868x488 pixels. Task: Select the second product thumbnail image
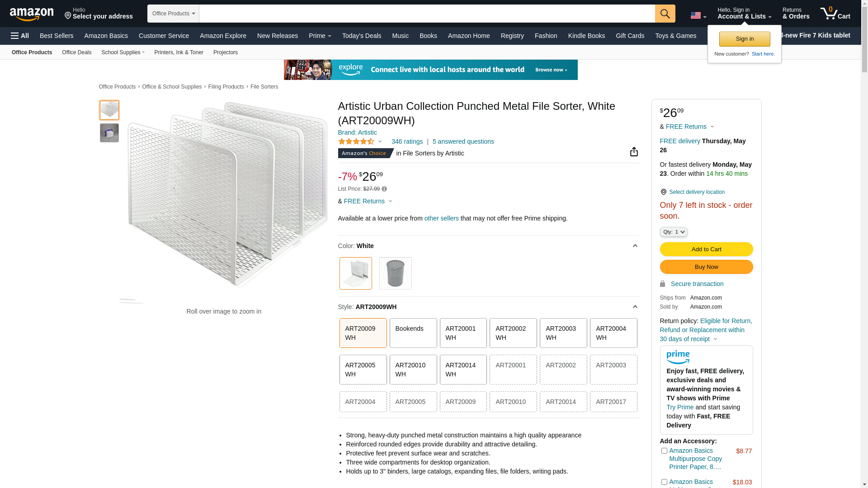point(109,133)
